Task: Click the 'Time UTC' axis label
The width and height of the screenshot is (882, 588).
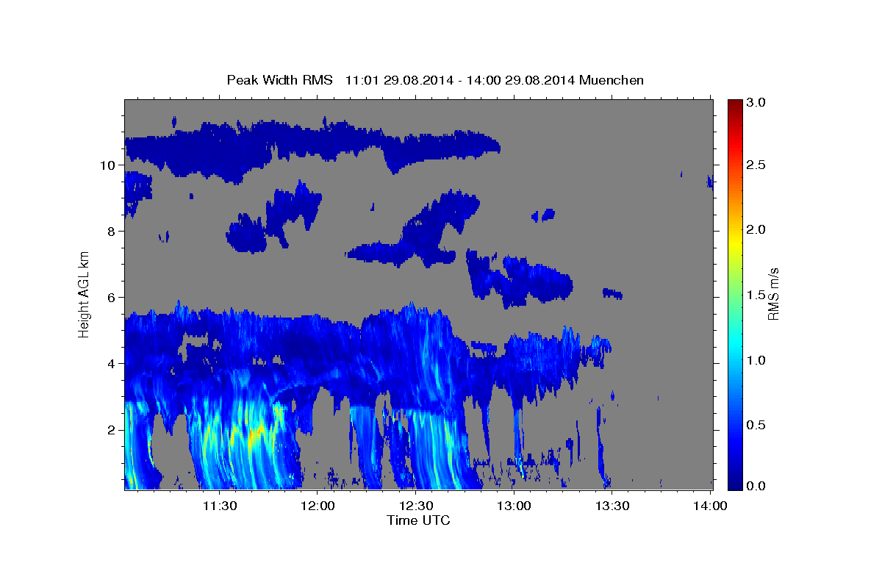Action: pyautogui.click(x=418, y=520)
